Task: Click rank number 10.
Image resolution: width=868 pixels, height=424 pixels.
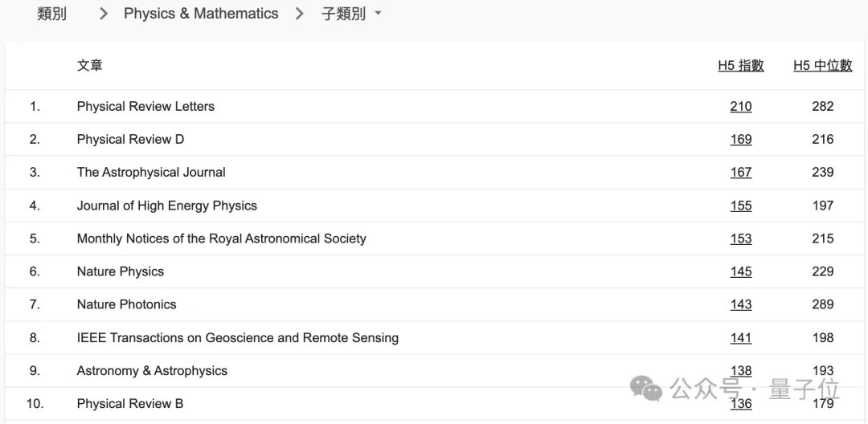Action: click(x=35, y=404)
